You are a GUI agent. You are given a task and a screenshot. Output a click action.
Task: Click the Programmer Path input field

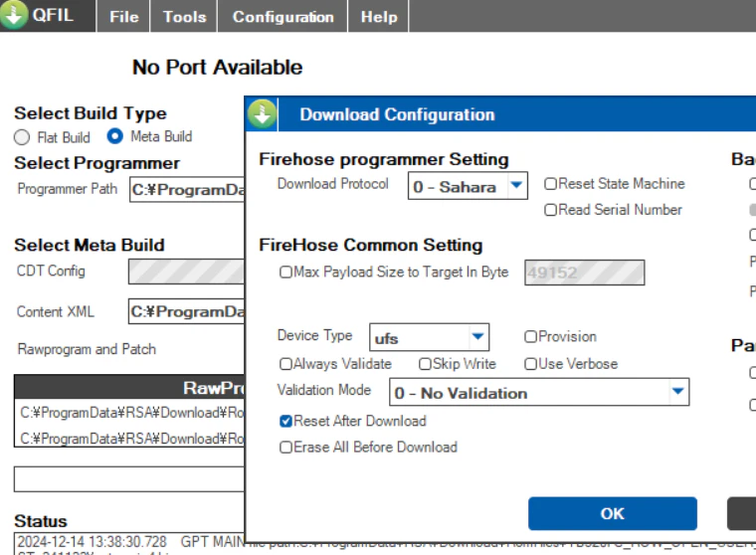pyautogui.click(x=187, y=190)
